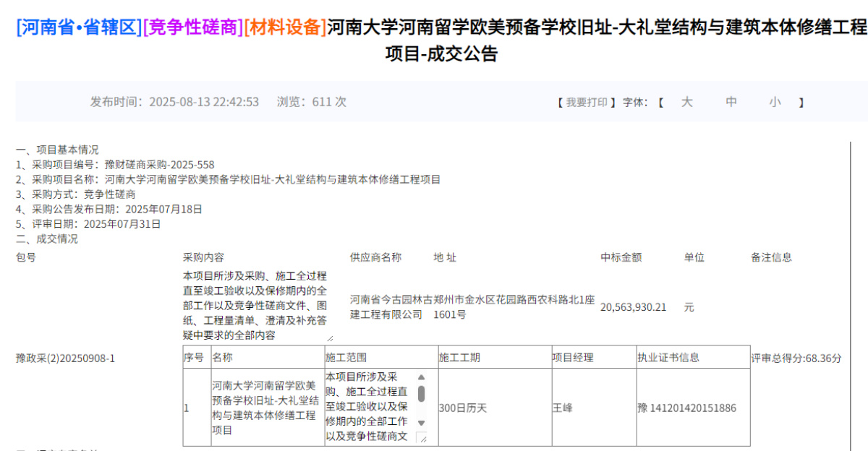Click the 地 址 column header
The width and height of the screenshot is (868, 451).
click(x=445, y=257)
